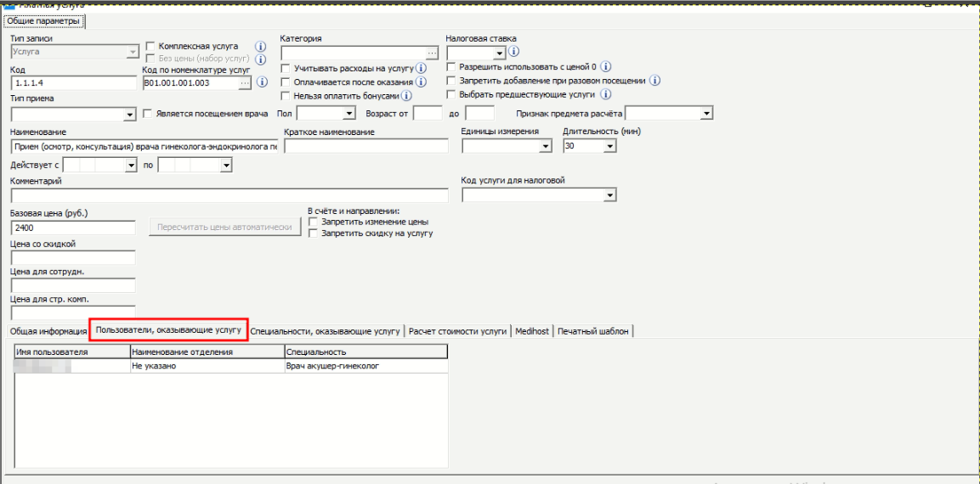This screenshot has width=980, height=484.
Task: Click ellipsis button of nomenclature code field
Action: click(x=246, y=83)
